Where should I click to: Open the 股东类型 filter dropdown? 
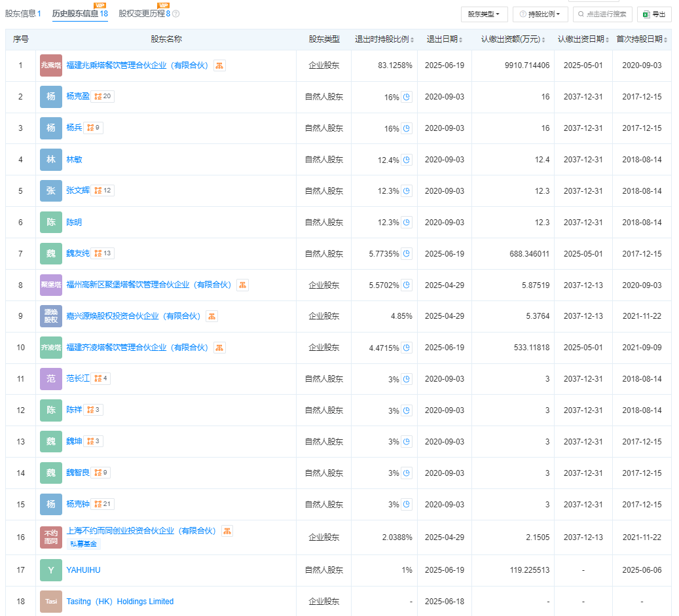click(x=484, y=14)
